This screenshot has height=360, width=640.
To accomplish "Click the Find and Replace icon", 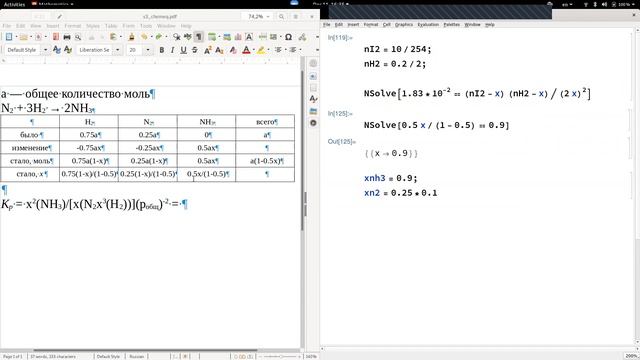I will (176, 37).
